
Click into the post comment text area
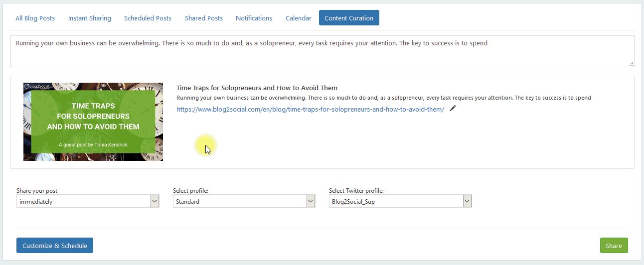322,51
